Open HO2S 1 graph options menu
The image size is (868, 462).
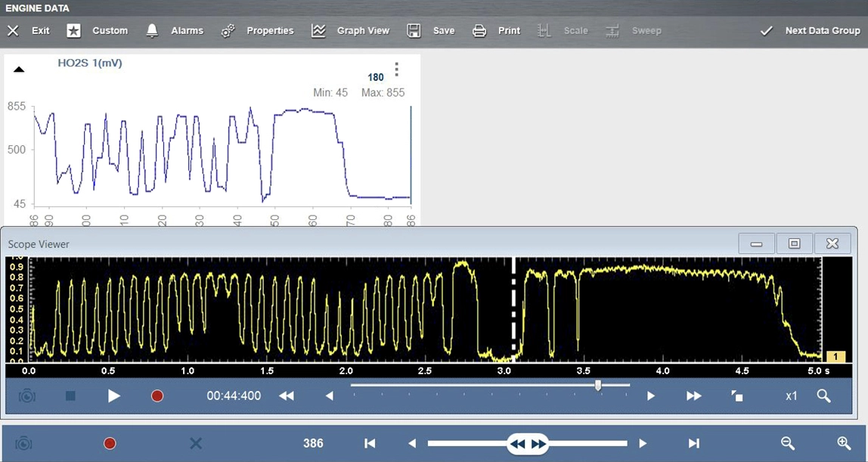396,70
